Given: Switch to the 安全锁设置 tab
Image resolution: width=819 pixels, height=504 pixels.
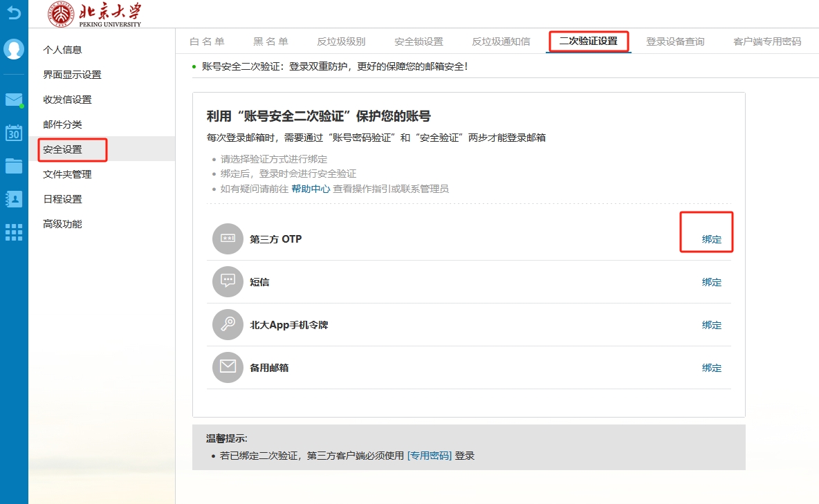Looking at the screenshot, I should [418, 41].
